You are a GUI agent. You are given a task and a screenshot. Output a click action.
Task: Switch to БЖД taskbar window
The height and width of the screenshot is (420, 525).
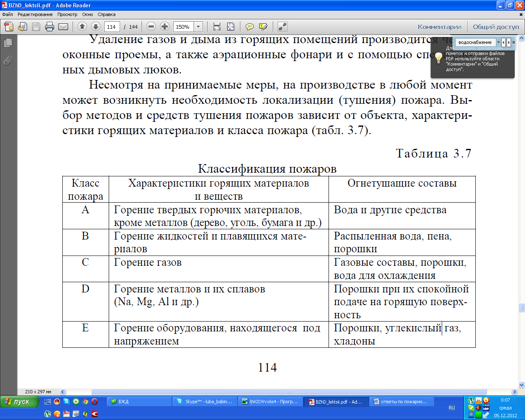tap(139, 402)
